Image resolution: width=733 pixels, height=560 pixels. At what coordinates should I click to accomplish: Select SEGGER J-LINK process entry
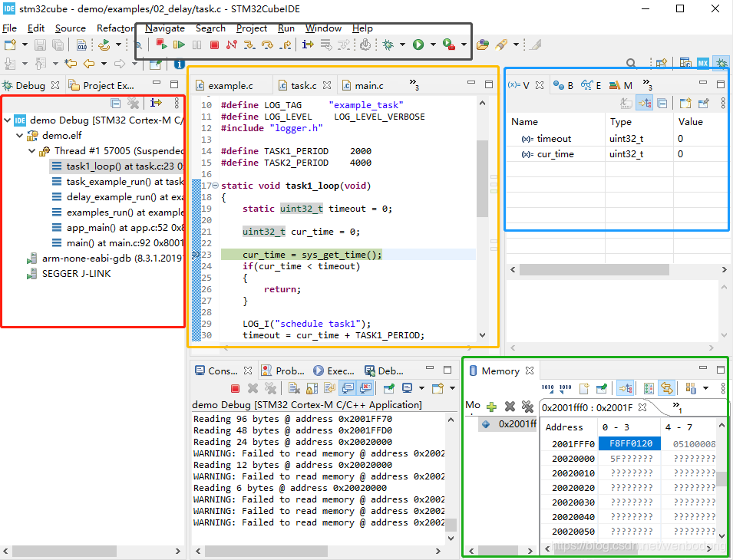pos(69,274)
